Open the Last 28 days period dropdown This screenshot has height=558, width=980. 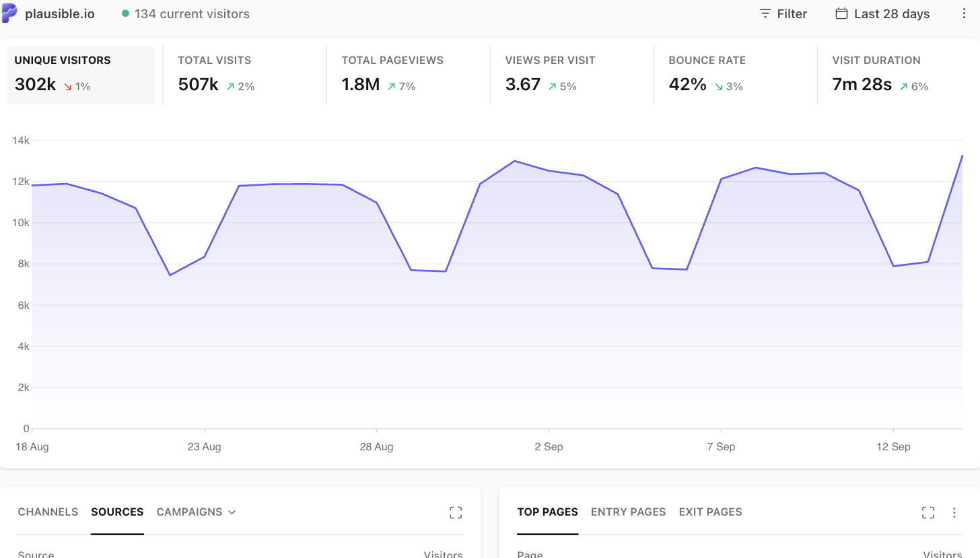(x=883, y=13)
